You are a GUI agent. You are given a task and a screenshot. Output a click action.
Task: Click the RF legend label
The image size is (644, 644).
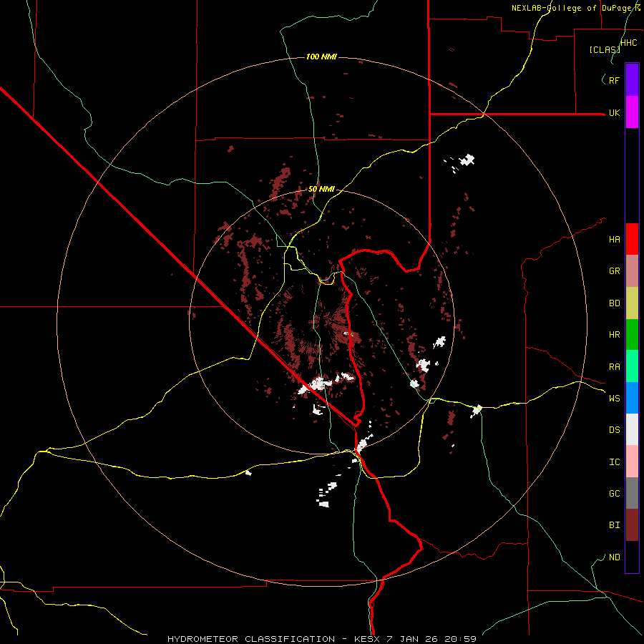click(614, 80)
